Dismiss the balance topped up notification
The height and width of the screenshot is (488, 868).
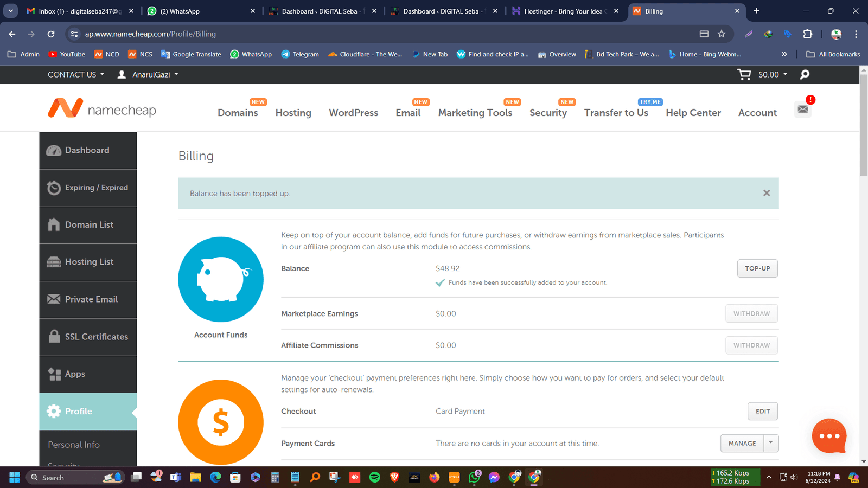[x=767, y=193]
